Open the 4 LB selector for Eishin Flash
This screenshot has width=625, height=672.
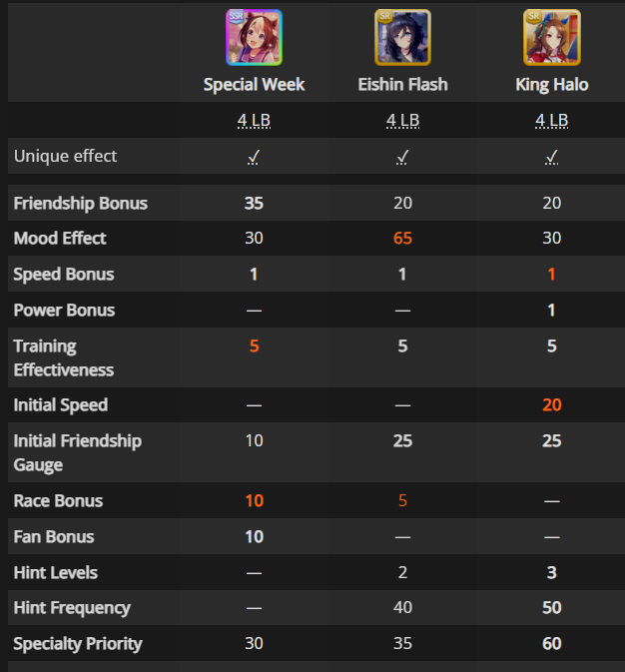click(402, 121)
